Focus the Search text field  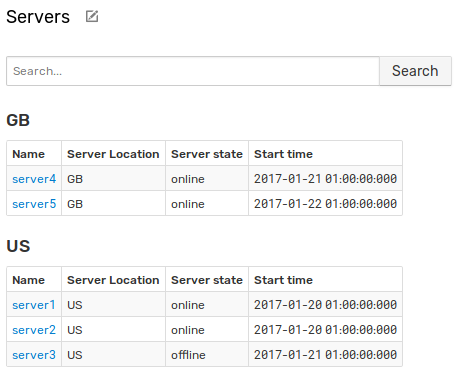pyautogui.click(x=193, y=71)
